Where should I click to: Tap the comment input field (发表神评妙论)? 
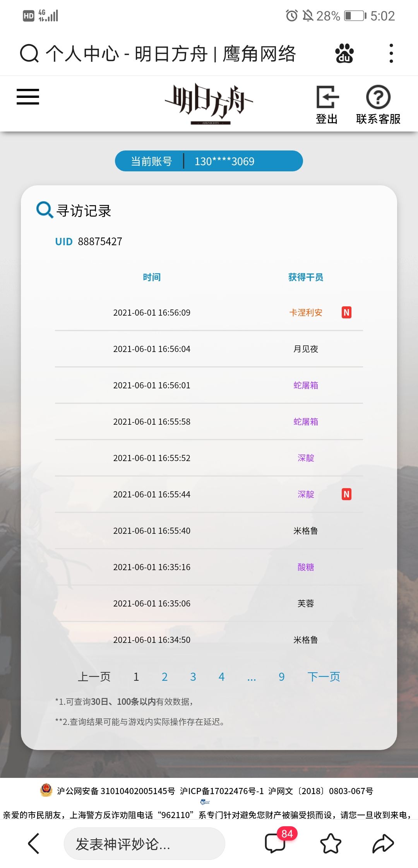[x=144, y=844]
